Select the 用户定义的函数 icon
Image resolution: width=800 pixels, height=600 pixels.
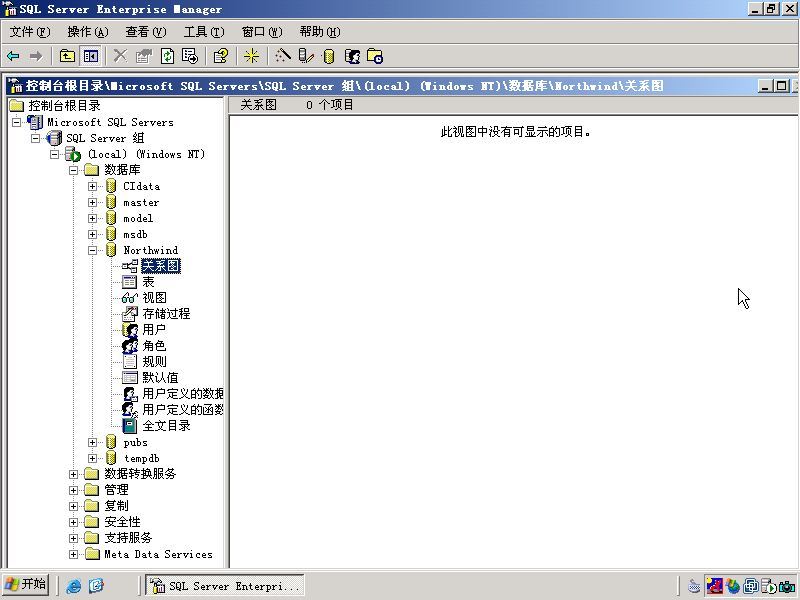[130, 410]
